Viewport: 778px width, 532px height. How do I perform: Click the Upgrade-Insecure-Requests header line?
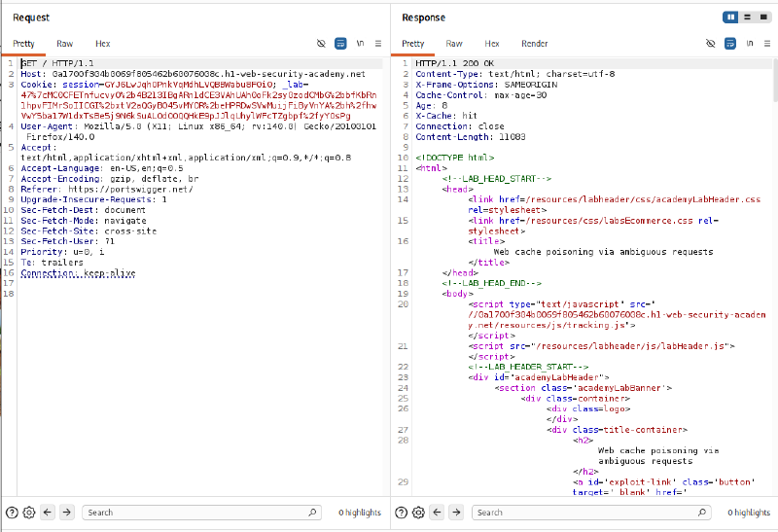pyautogui.click(x=93, y=199)
